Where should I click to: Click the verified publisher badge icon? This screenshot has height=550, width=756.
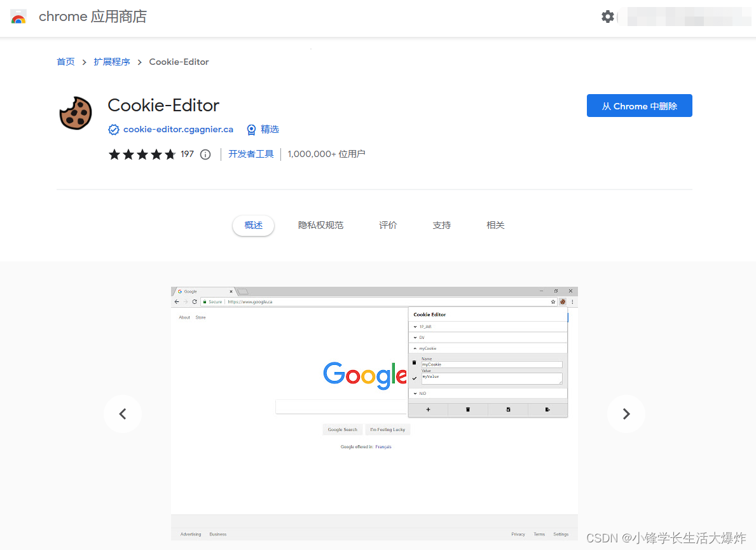click(114, 130)
